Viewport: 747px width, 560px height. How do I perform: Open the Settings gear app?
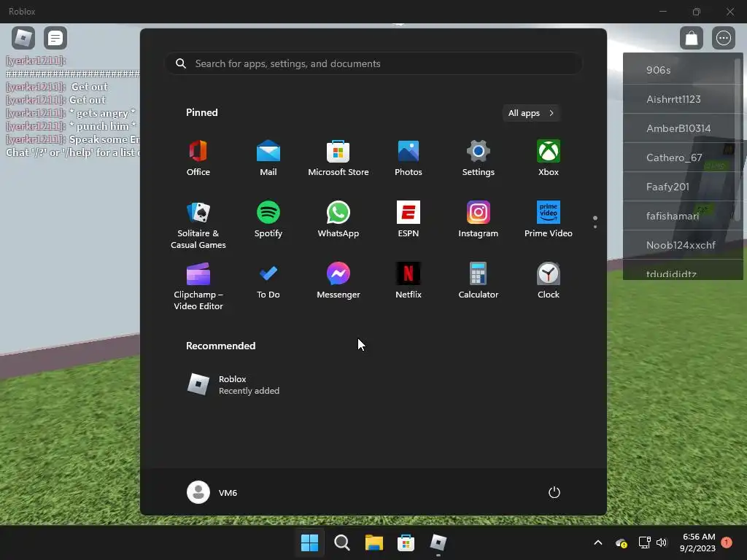pos(479,158)
